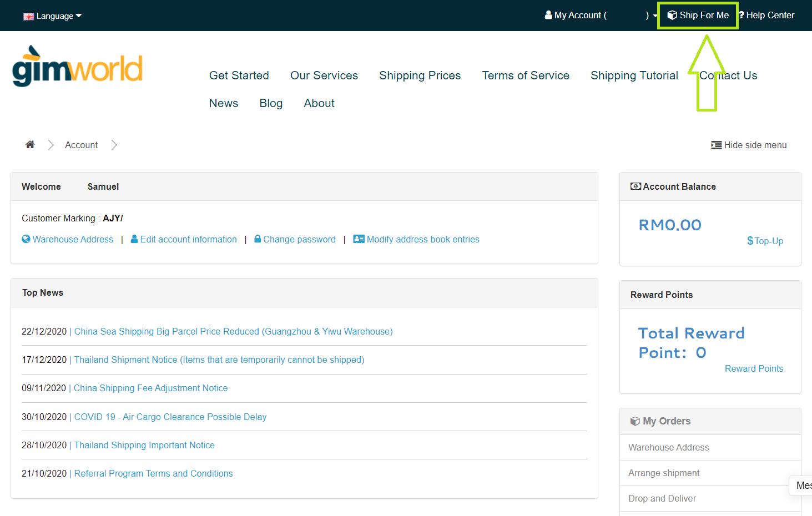Open Terms of Service
The height and width of the screenshot is (516, 812).
pyautogui.click(x=526, y=75)
